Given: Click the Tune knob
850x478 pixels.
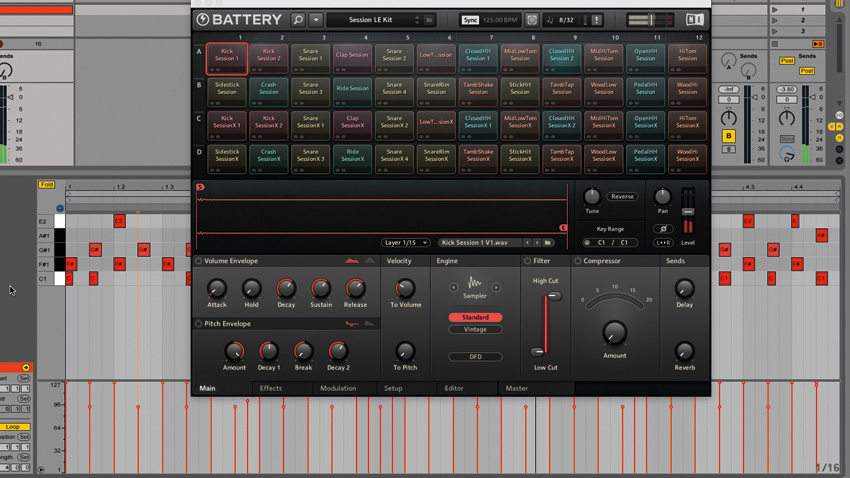Looking at the screenshot, I should tap(592, 196).
